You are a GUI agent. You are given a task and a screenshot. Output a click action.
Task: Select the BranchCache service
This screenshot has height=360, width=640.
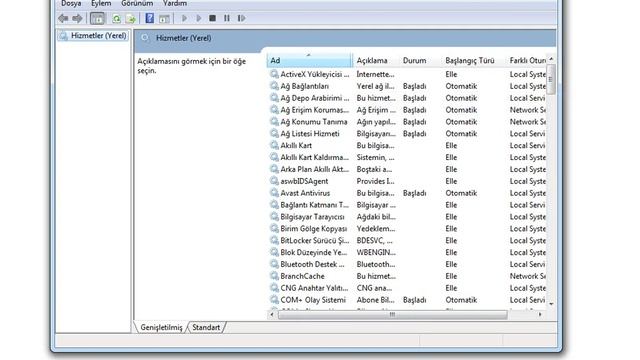(302, 276)
